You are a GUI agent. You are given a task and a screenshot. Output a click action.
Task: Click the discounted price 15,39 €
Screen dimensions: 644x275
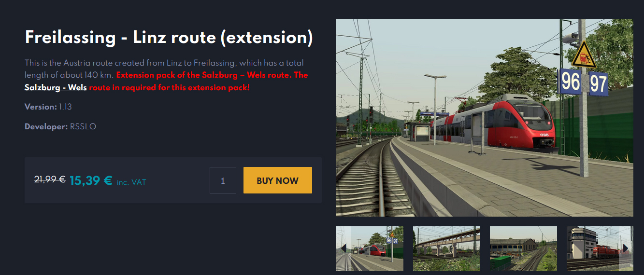coord(91,181)
